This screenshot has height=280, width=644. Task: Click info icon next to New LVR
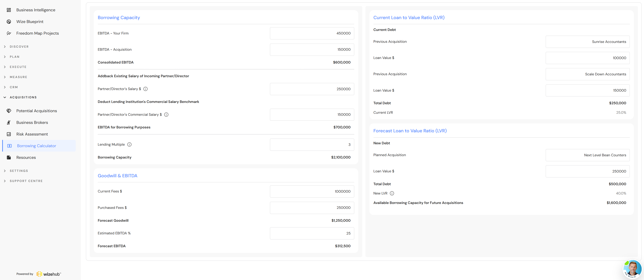[392, 193]
